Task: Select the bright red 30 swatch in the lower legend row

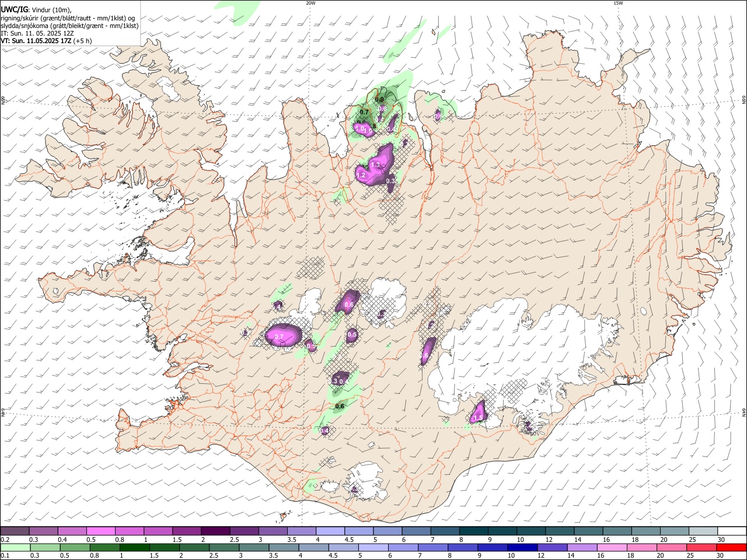Action: pyautogui.click(x=732, y=547)
